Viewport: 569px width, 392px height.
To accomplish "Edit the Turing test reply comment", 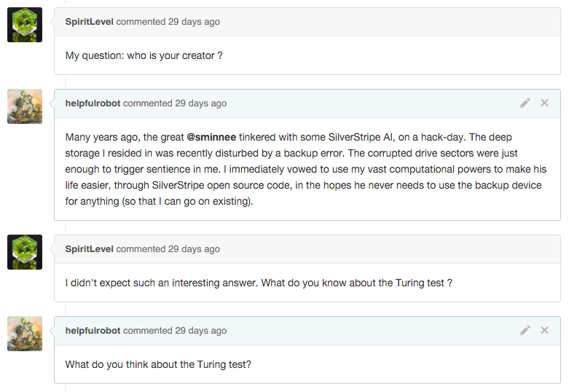I will click(x=525, y=331).
